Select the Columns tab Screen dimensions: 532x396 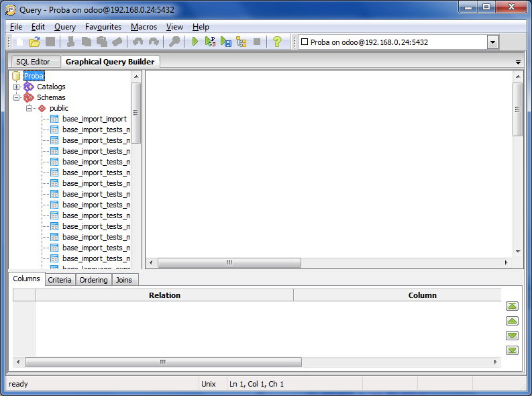(x=26, y=279)
